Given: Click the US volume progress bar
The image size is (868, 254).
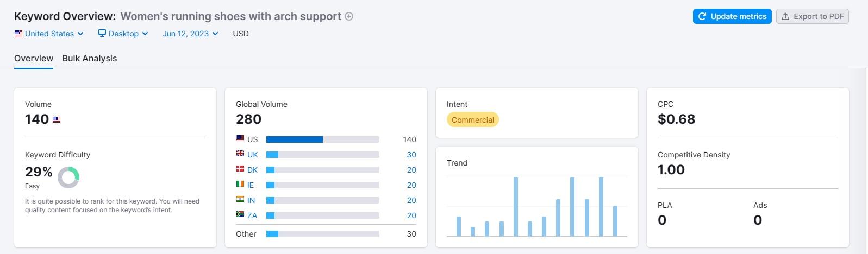Looking at the screenshot, I should pyautogui.click(x=322, y=139).
